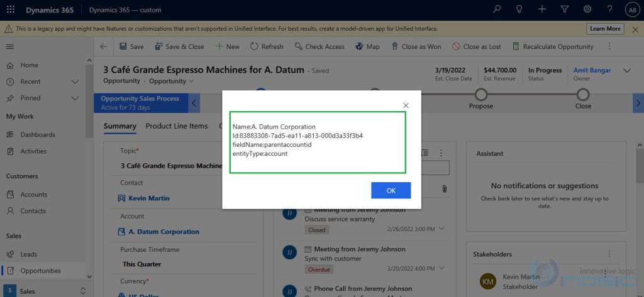Image resolution: width=644 pixels, height=297 pixels.
Task: Close the alert dialog with X
Action: [406, 105]
